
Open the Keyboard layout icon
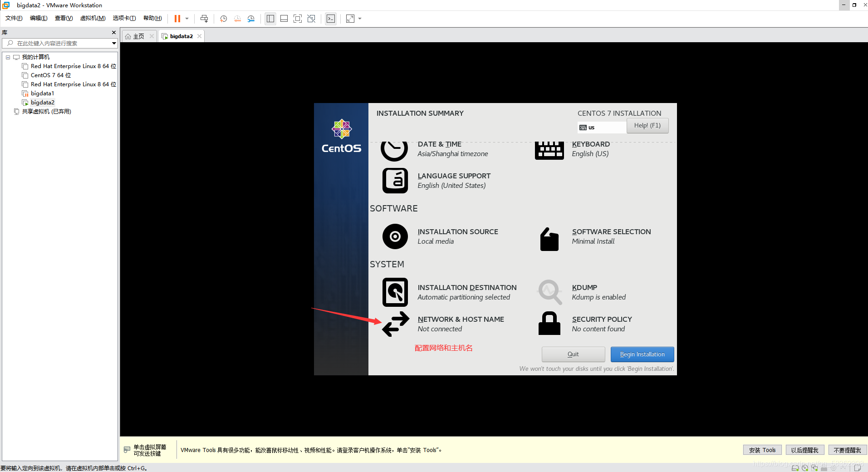coord(549,151)
